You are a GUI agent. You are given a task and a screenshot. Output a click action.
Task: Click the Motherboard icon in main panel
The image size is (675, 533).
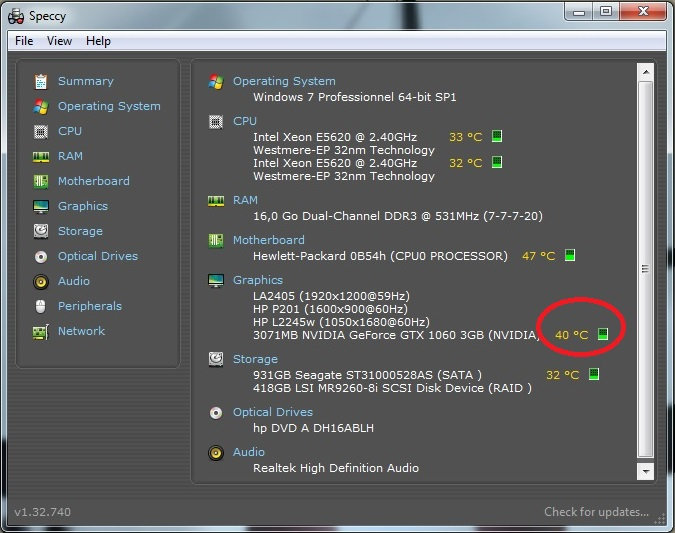[x=216, y=240]
